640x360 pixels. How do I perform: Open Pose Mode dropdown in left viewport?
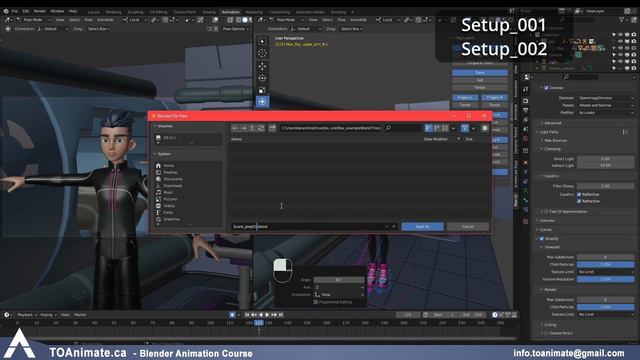(x=34, y=20)
